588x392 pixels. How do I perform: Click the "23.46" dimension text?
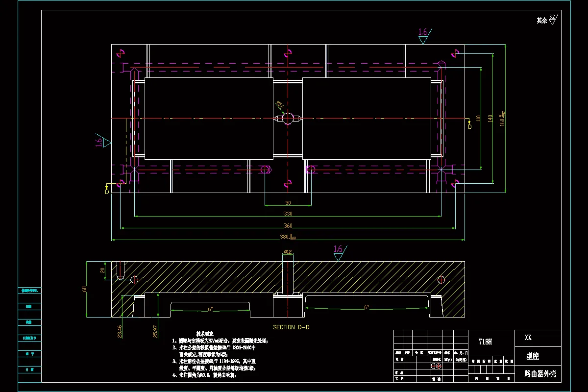[x=119, y=331]
